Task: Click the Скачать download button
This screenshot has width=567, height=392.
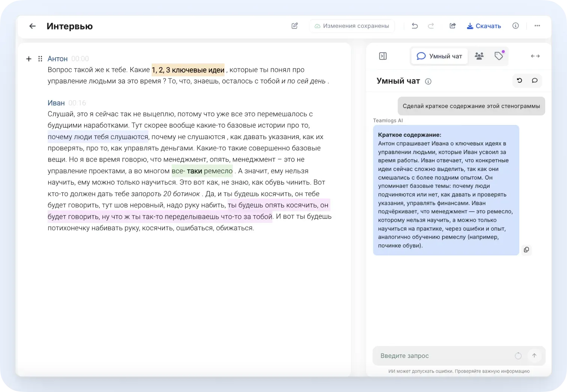Action: coord(484,26)
